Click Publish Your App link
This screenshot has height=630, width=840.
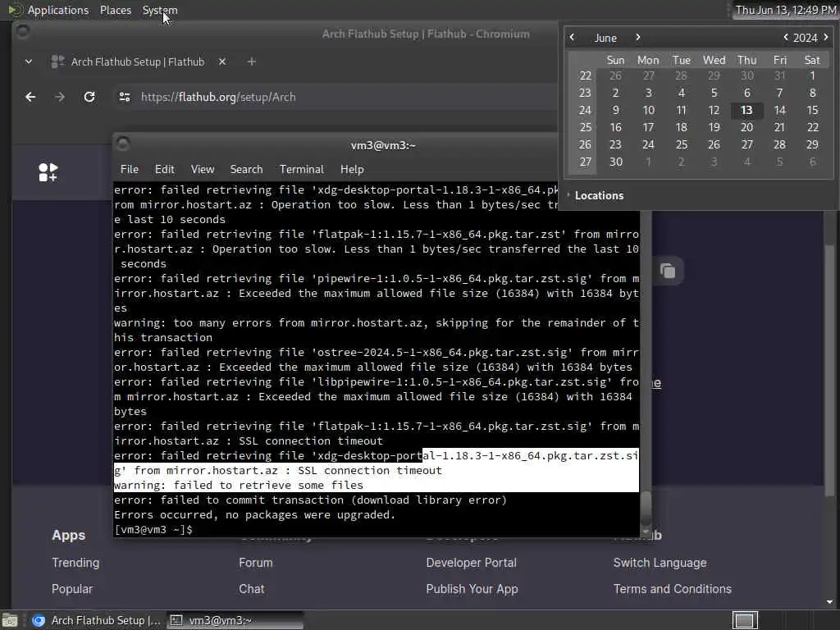472,589
